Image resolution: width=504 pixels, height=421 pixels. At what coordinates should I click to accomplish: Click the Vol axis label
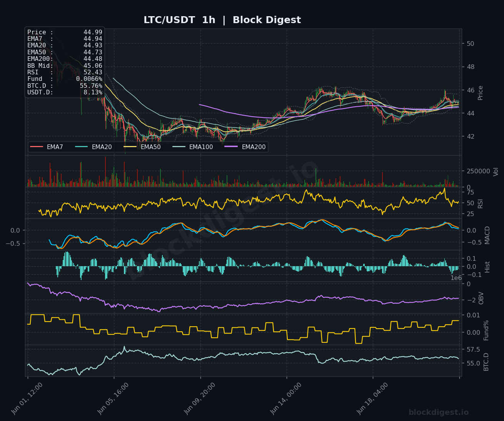(x=496, y=171)
